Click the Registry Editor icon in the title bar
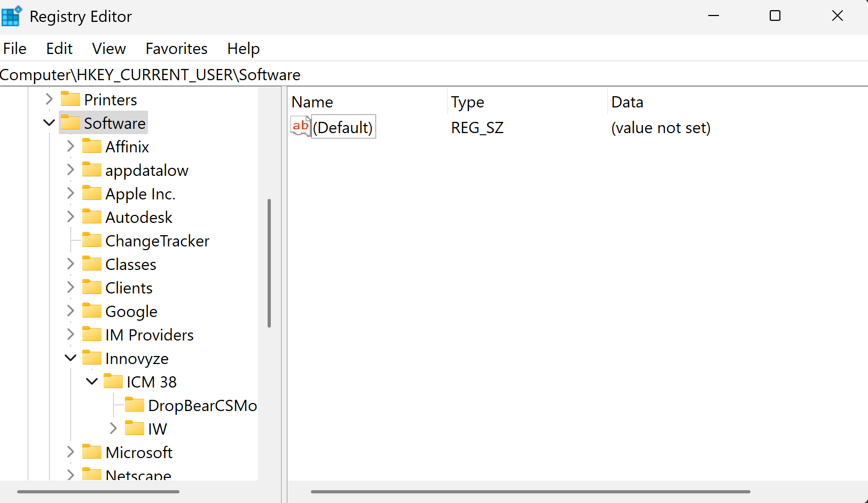This screenshot has height=503, width=868. [12, 16]
